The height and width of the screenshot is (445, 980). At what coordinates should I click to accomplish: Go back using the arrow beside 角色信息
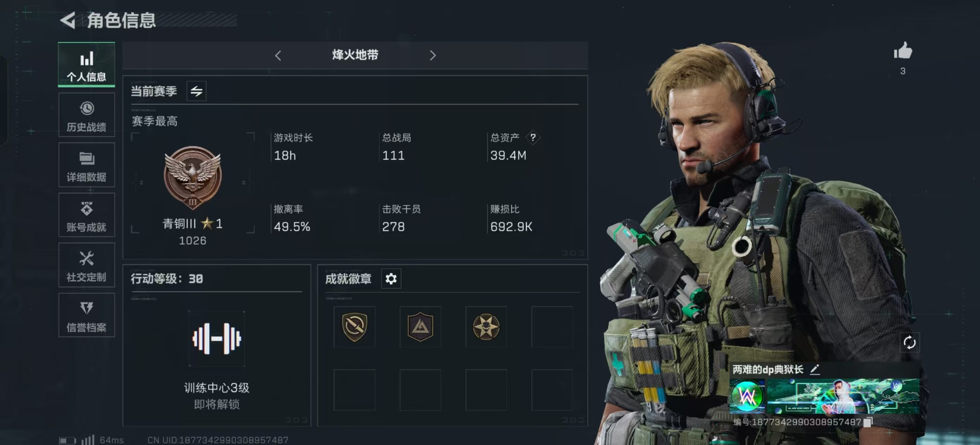[x=68, y=20]
